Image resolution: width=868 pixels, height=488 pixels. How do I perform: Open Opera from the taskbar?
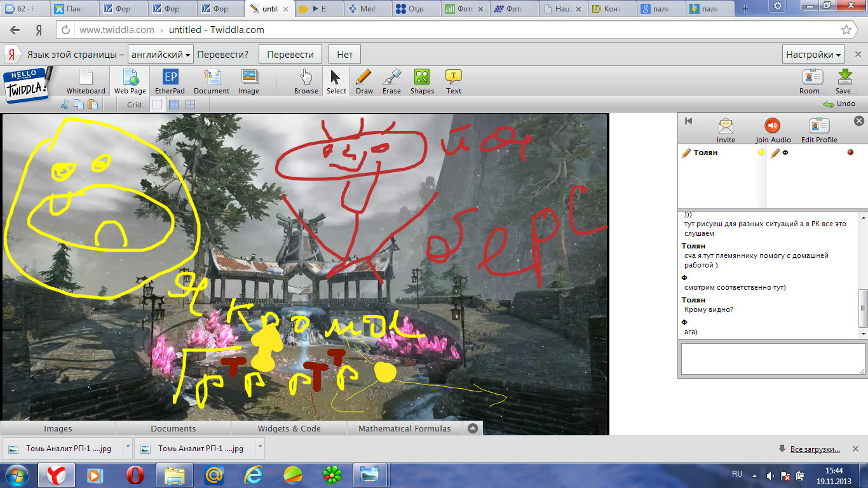135,475
